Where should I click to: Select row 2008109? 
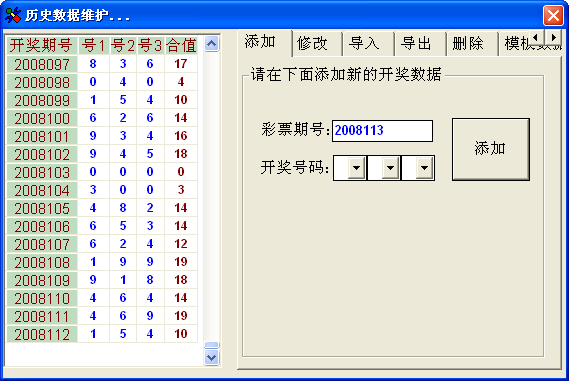click(102, 280)
